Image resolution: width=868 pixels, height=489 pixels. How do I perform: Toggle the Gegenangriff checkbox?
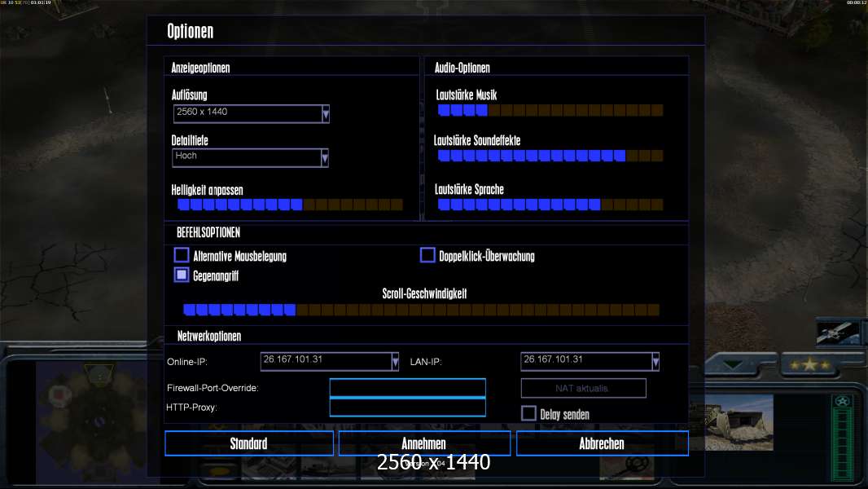click(x=182, y=275)
